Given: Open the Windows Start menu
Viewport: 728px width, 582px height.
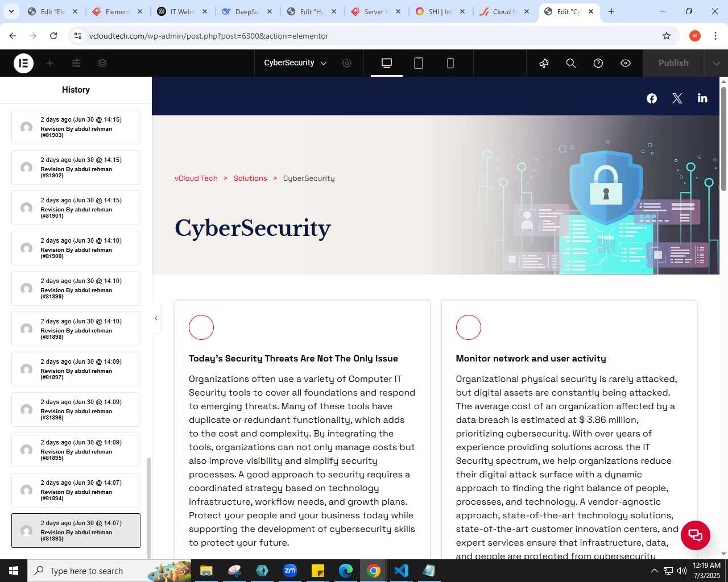Looking at the screenshot, I should coord(14,571).
